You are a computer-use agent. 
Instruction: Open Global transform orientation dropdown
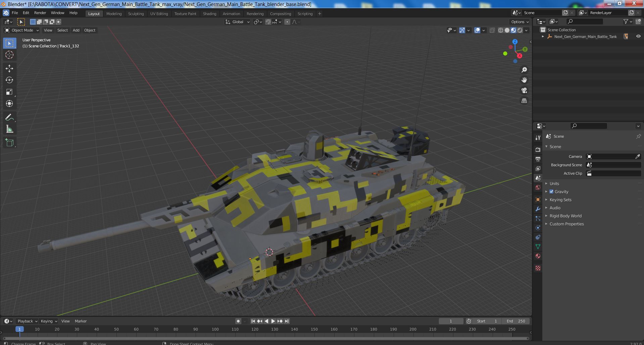click(238, 22)
